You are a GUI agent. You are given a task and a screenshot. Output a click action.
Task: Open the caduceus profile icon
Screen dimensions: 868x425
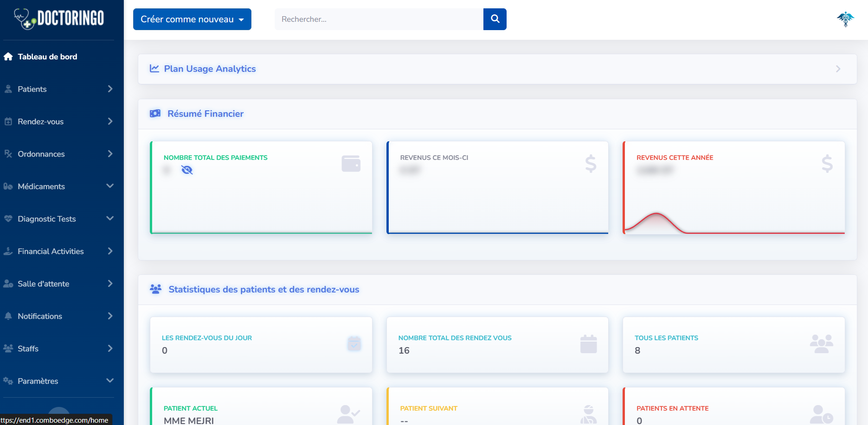845,19
